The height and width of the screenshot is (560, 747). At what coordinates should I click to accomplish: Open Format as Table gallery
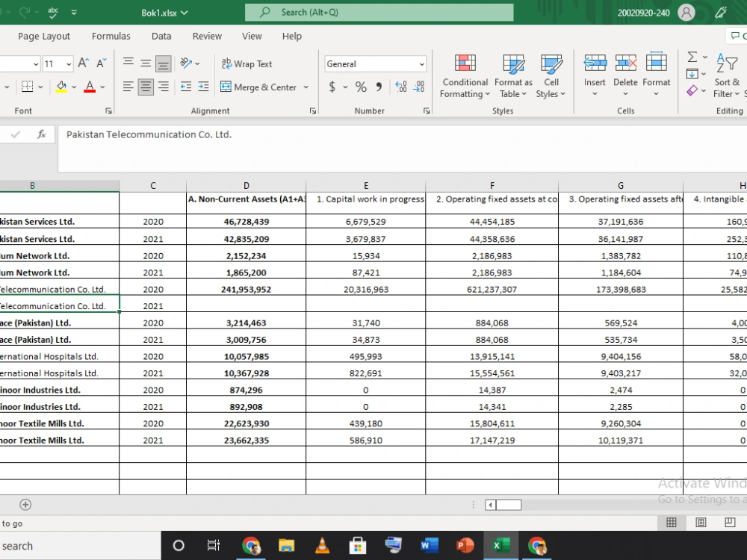click(x=514, y=76)
